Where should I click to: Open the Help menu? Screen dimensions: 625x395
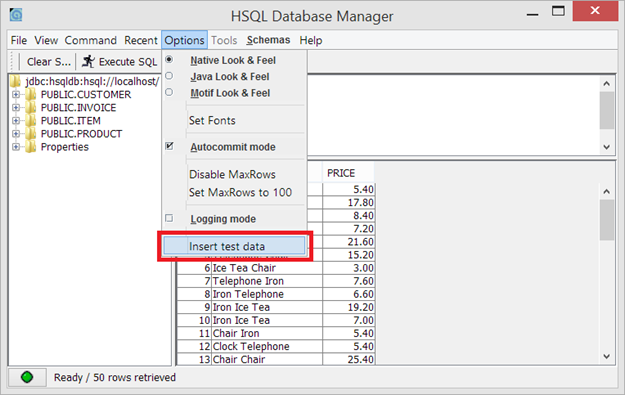coord(311,40)
